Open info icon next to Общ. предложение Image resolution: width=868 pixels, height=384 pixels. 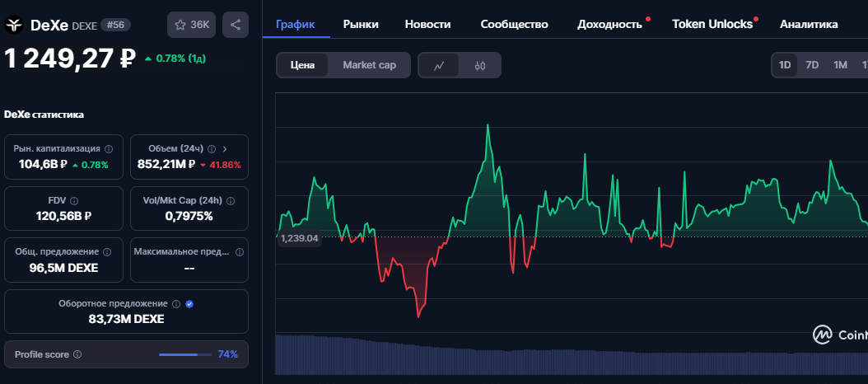(x=107, y=252)
